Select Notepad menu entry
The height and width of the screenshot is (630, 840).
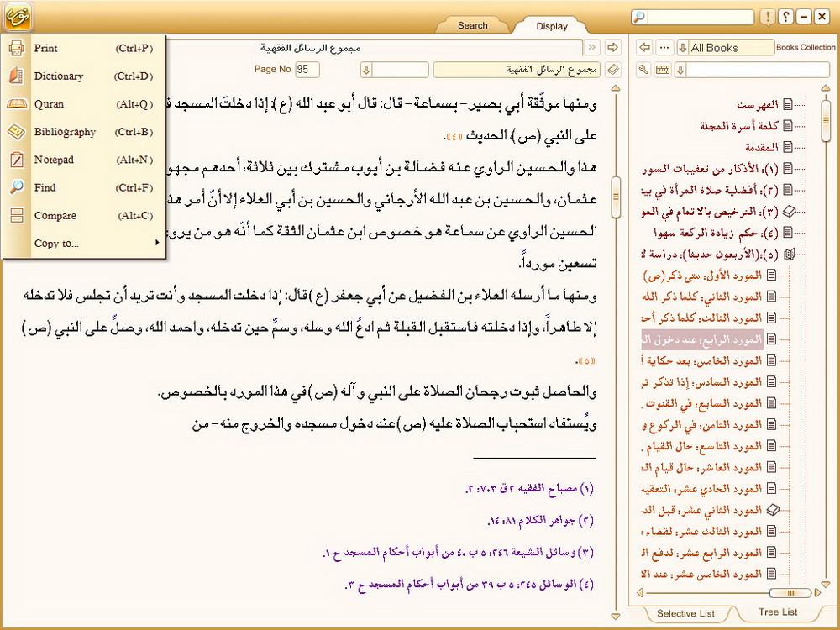click(83, 160)
